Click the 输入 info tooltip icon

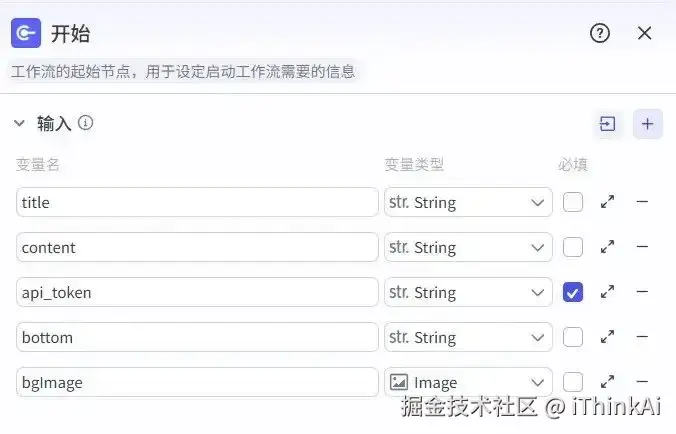86,123
